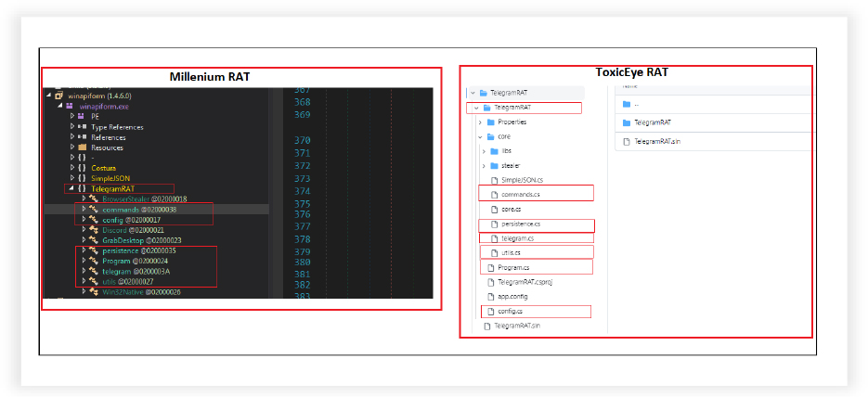
Task: Click the Costura namespace braces icon
Action: coord(82,168)
